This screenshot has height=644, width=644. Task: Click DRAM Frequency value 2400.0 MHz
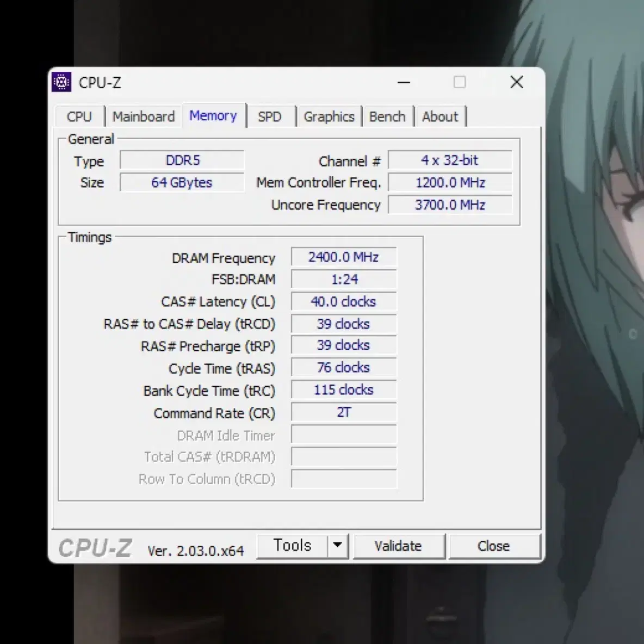tap(344, 257)
